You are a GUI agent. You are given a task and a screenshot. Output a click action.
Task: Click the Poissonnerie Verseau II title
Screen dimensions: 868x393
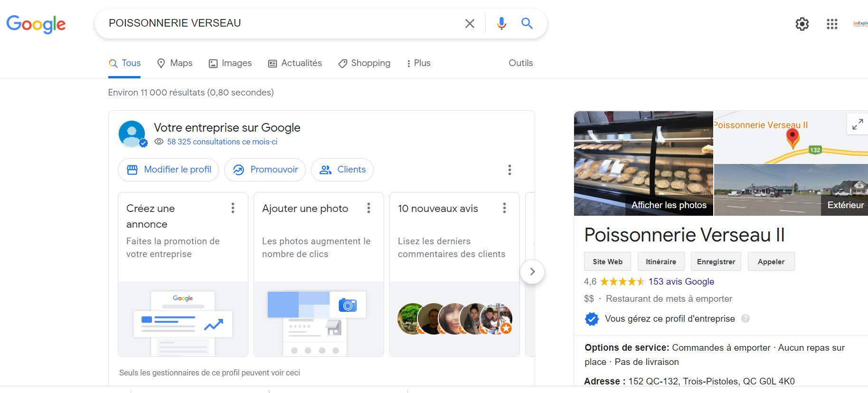click(684, 235)
